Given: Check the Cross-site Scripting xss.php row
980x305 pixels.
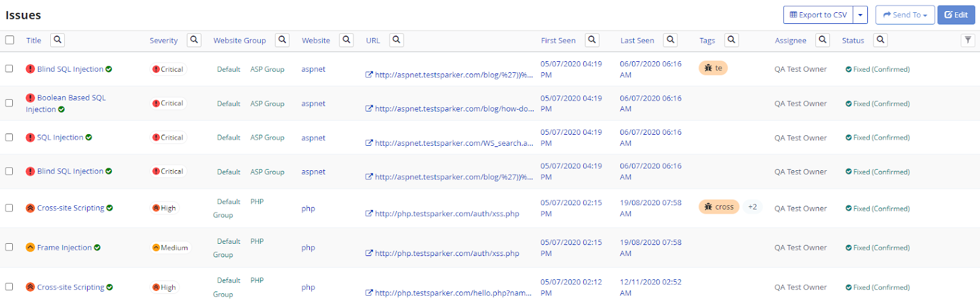Looking at the screenshot, I should point(9,208).
